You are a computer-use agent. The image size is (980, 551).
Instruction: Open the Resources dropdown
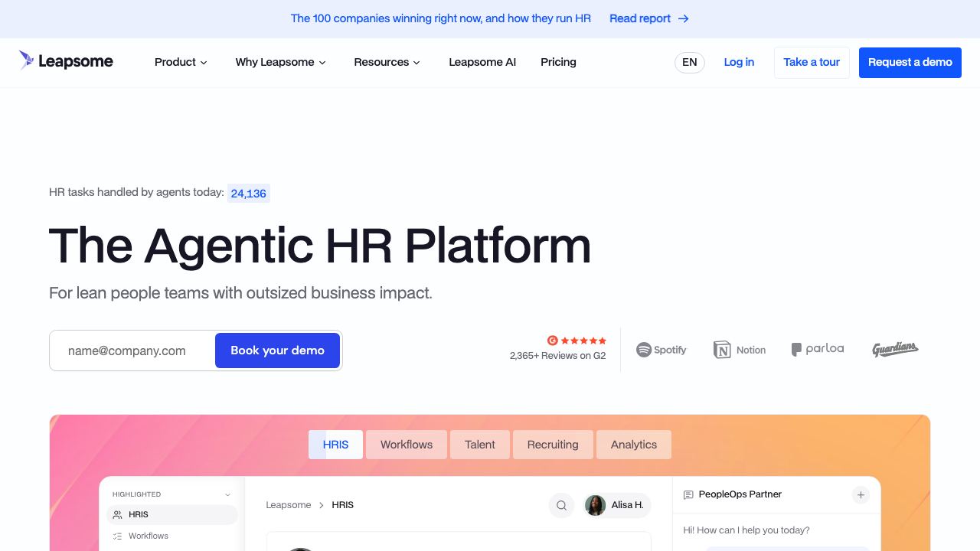tap(387, 62)
